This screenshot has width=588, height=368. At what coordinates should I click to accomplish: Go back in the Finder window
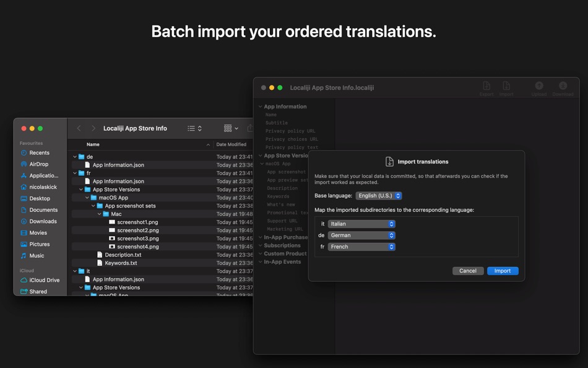point(79,128)
